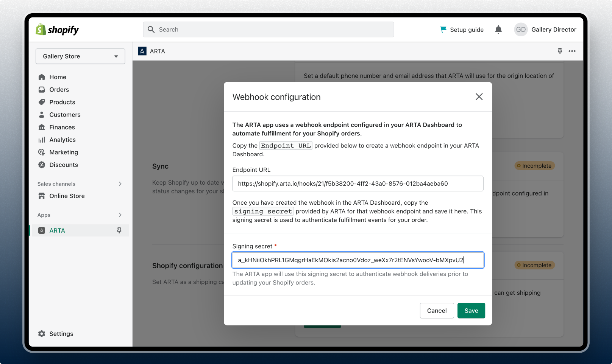Click the notifications bell
The width and height of the screenshot is (612, 364).
[x=498, y=30]
